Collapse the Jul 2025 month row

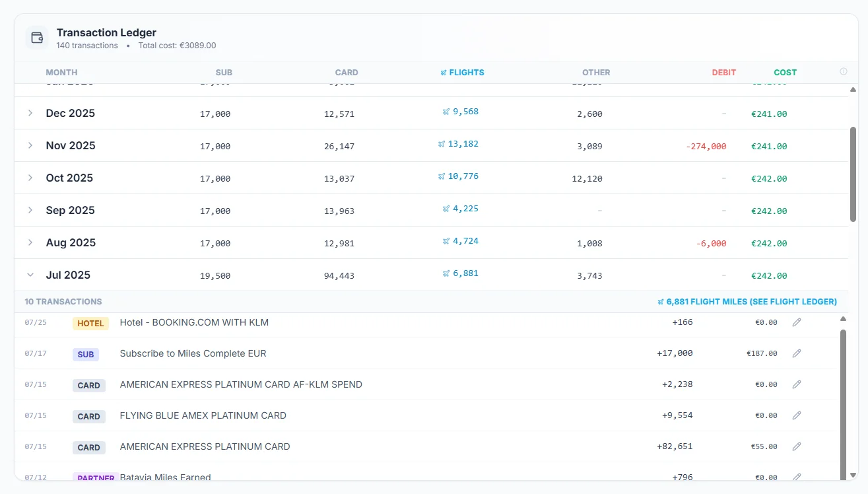30,275
